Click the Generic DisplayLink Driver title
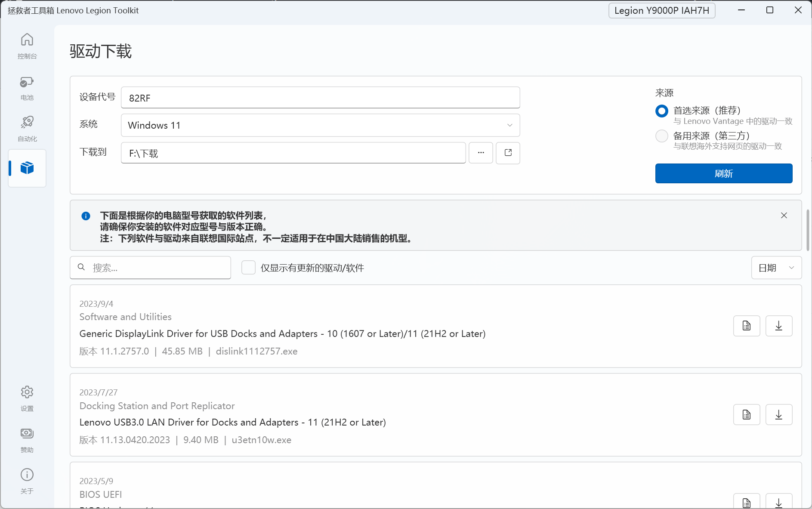 pos(283,333)
